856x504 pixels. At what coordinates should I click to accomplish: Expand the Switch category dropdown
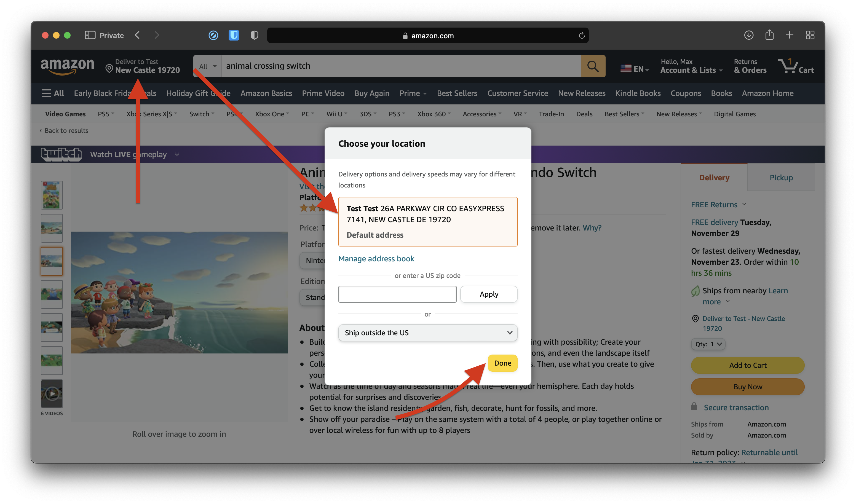(202, 114)
